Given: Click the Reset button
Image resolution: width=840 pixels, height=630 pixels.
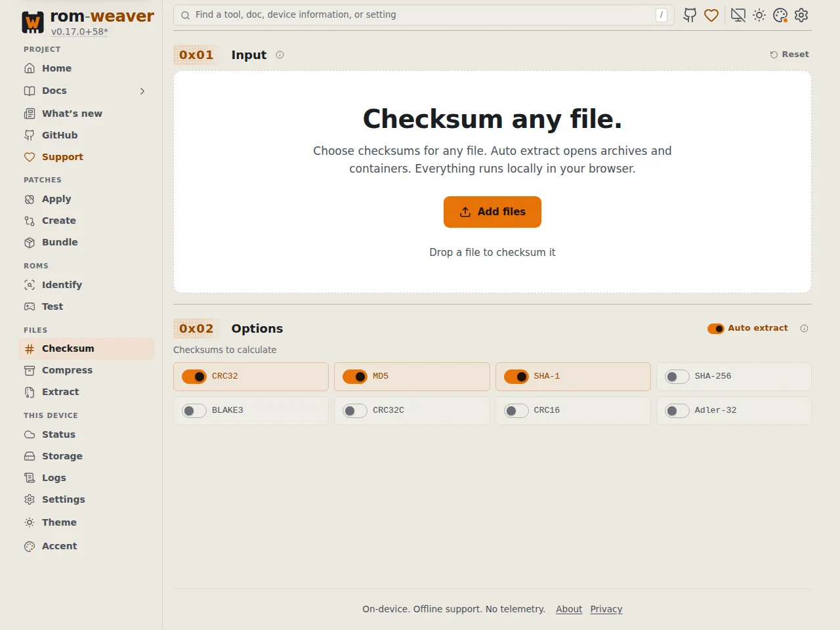Looking at the screenshot, I should [x=789, y=54].
